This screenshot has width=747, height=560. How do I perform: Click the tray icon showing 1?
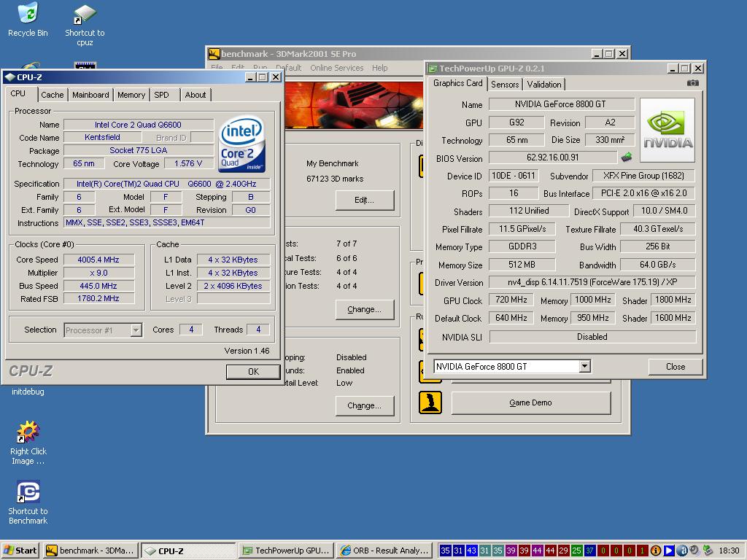pyautogui.click(x=642, y=551)
